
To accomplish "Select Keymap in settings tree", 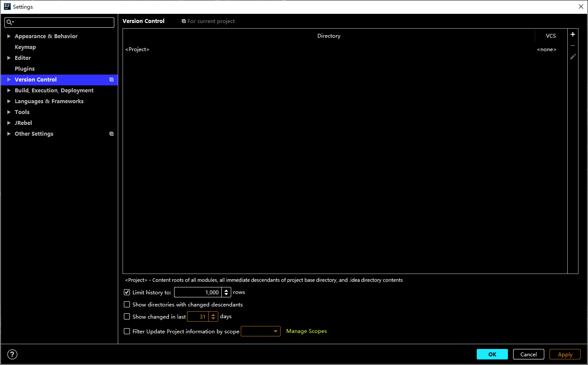I will 25,47.
